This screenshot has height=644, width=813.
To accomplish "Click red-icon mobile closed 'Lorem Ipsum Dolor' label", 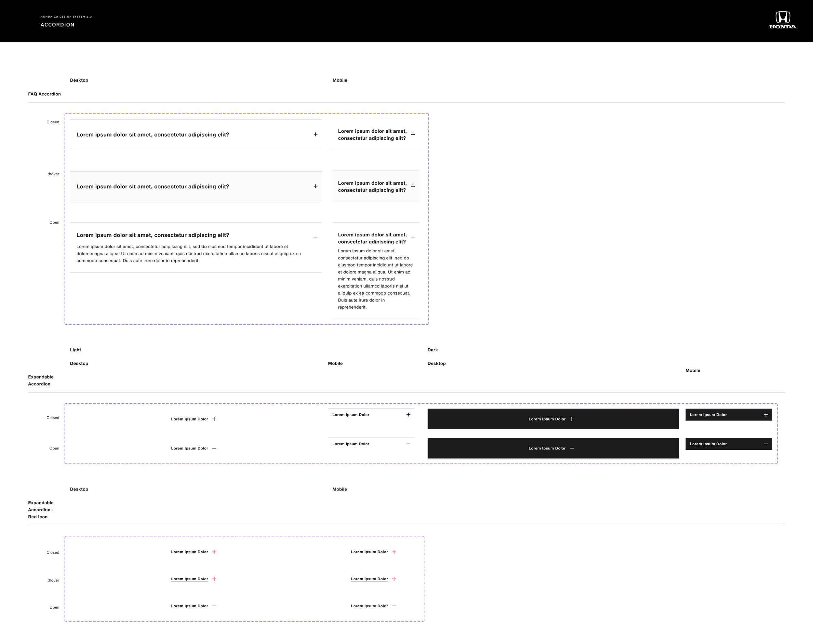I will 369,552.
